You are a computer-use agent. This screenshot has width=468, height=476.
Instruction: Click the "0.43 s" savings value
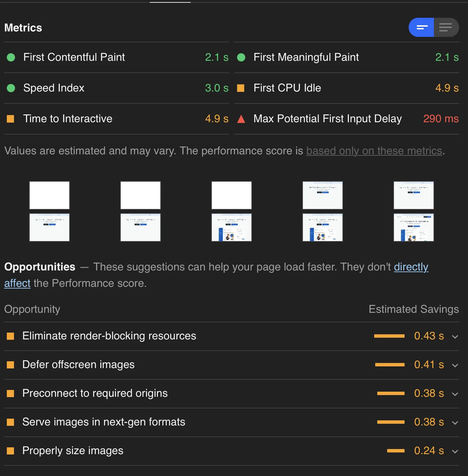tap(429, 336)
